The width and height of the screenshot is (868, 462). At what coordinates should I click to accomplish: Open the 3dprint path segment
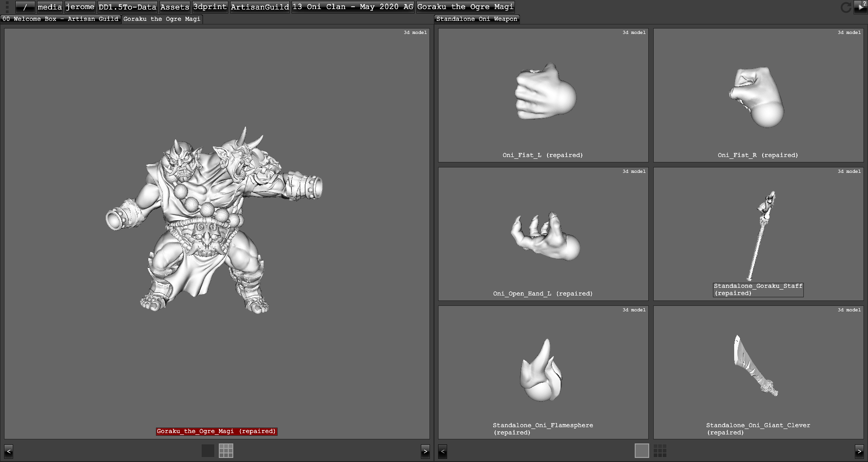[210, 7]
